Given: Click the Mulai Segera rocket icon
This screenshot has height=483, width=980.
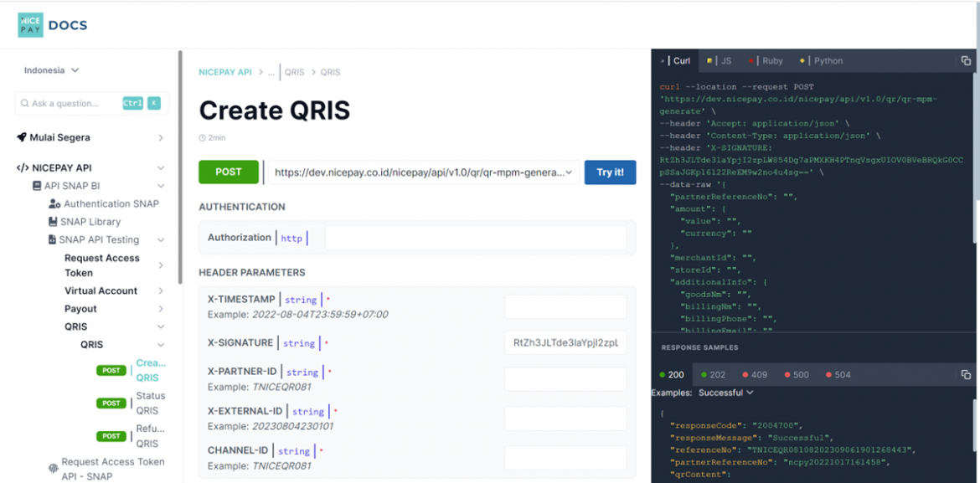Looking at the screenshot, I should pos(22,137).
